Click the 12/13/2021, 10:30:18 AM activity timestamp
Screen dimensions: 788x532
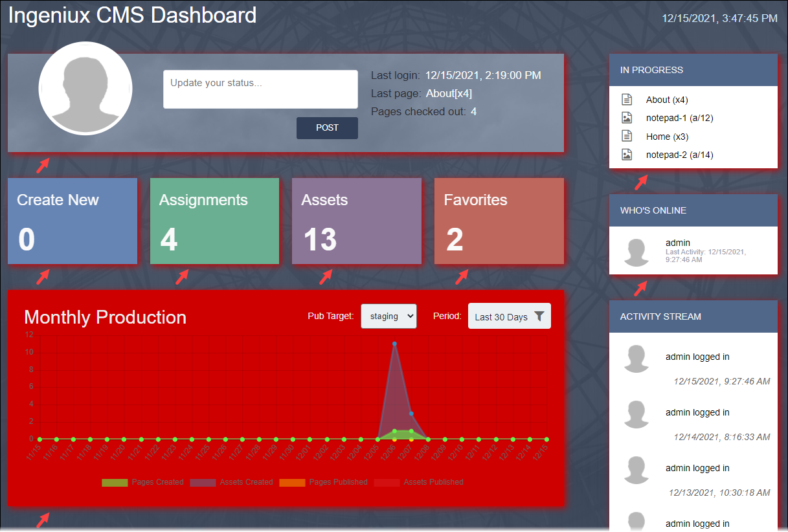coord(719,493)
